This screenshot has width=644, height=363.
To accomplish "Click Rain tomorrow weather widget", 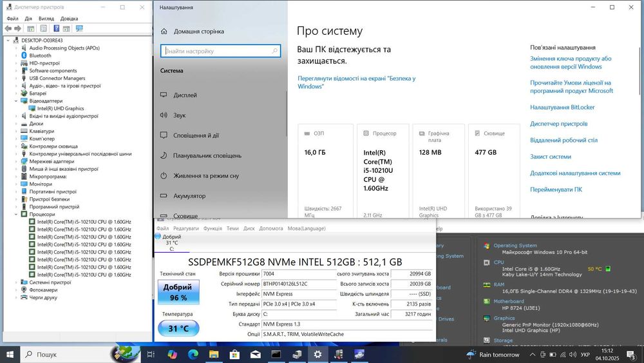I will tap(493, 355).
